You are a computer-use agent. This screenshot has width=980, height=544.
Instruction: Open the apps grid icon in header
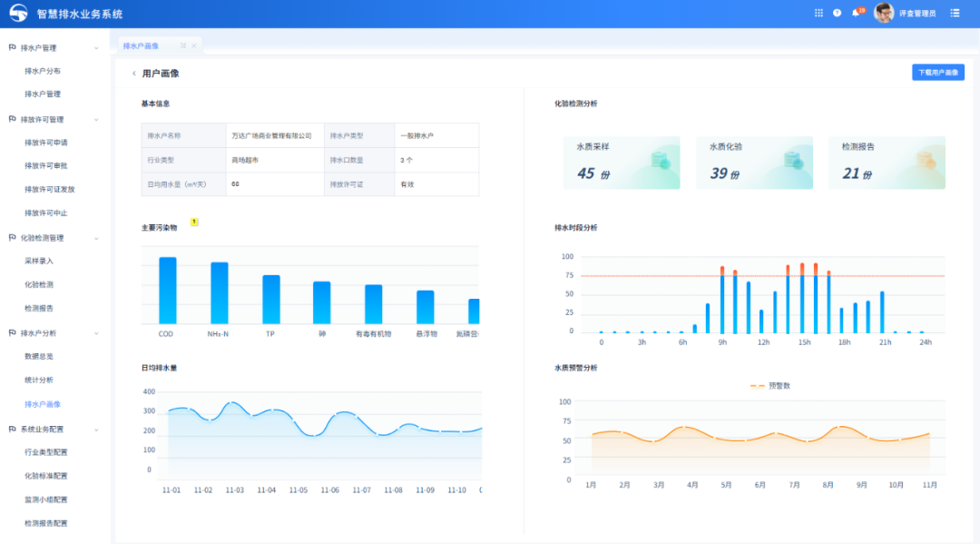coord(818,14)
